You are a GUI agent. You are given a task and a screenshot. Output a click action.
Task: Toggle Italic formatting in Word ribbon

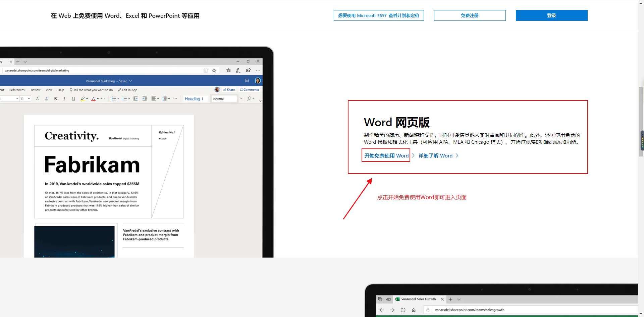[x=64, y=99]
